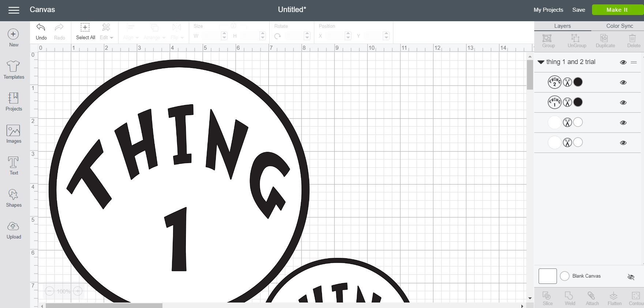
Task: Click the Untitled* project name
Action: click(x=292, y=10)
